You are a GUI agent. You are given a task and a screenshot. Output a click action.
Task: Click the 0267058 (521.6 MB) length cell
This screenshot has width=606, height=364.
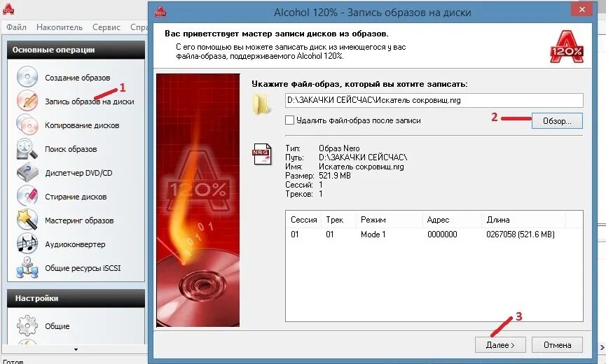click(521, 234)
